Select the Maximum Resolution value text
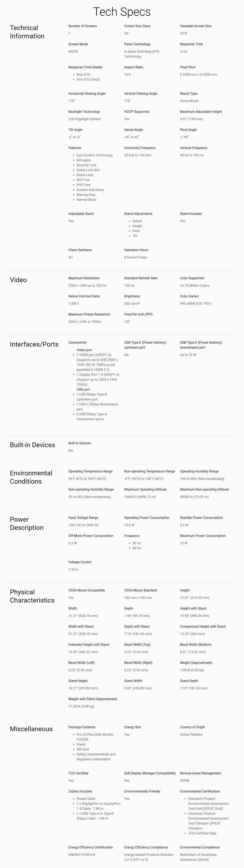The image size is (244, 868). coord(87,285)
